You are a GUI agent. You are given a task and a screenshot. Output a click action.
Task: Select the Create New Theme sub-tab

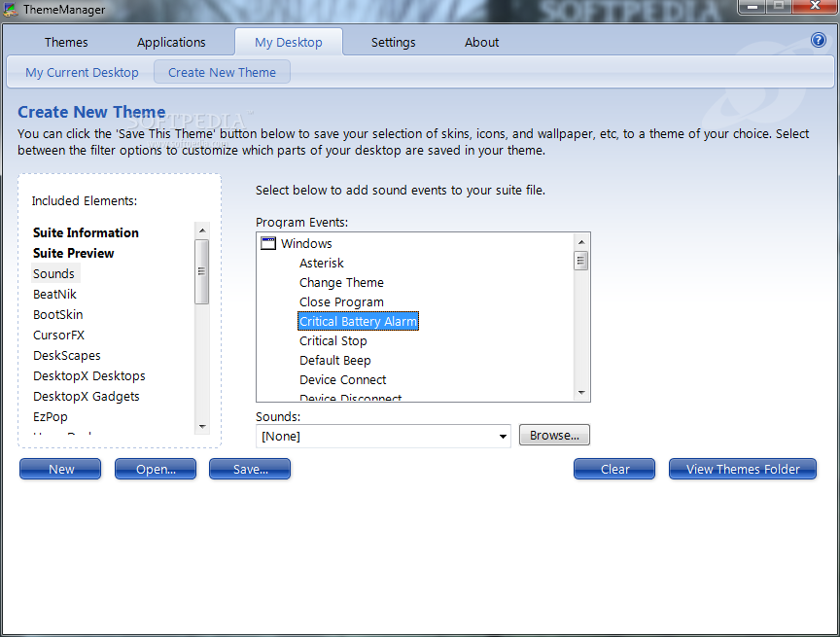point(222,72)
